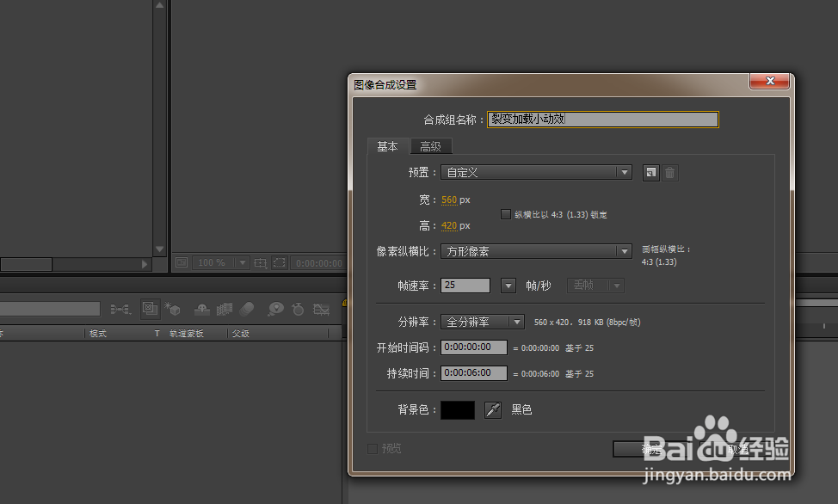Click the panel scroll-down arrow
This screenshot has height=504, width=838.
160,249
